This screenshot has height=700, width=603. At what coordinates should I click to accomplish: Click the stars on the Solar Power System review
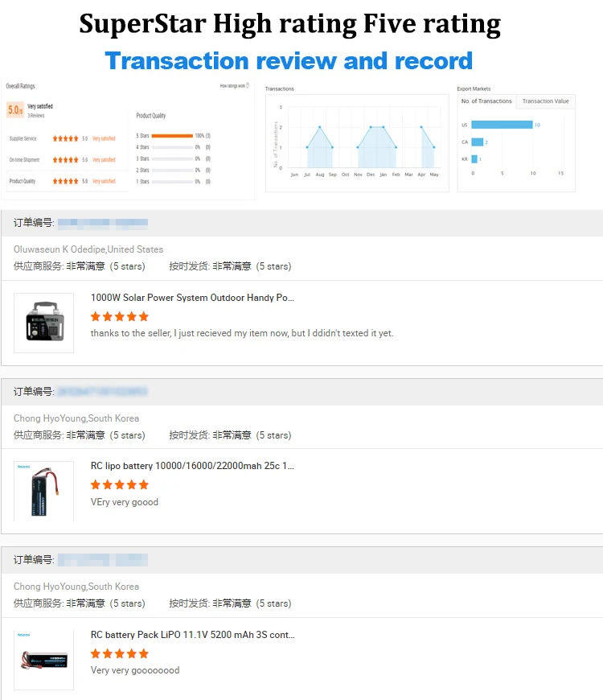point(120,316)
